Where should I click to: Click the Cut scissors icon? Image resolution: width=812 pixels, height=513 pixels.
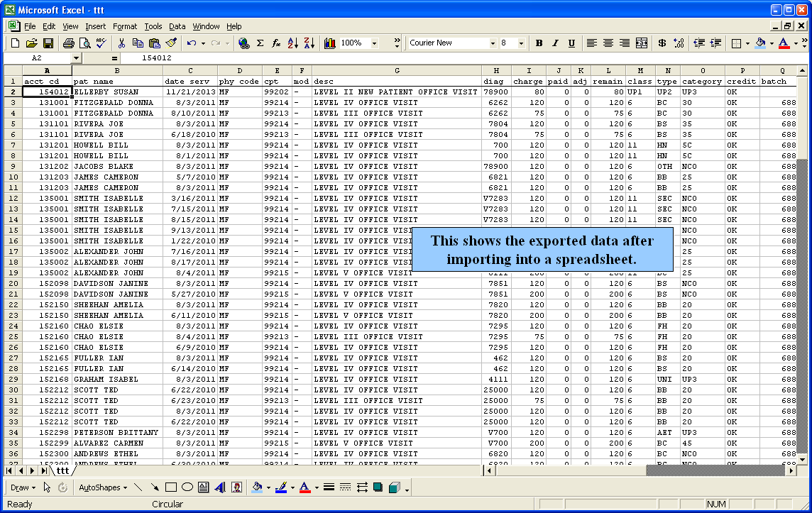click(x=121, y=43)
